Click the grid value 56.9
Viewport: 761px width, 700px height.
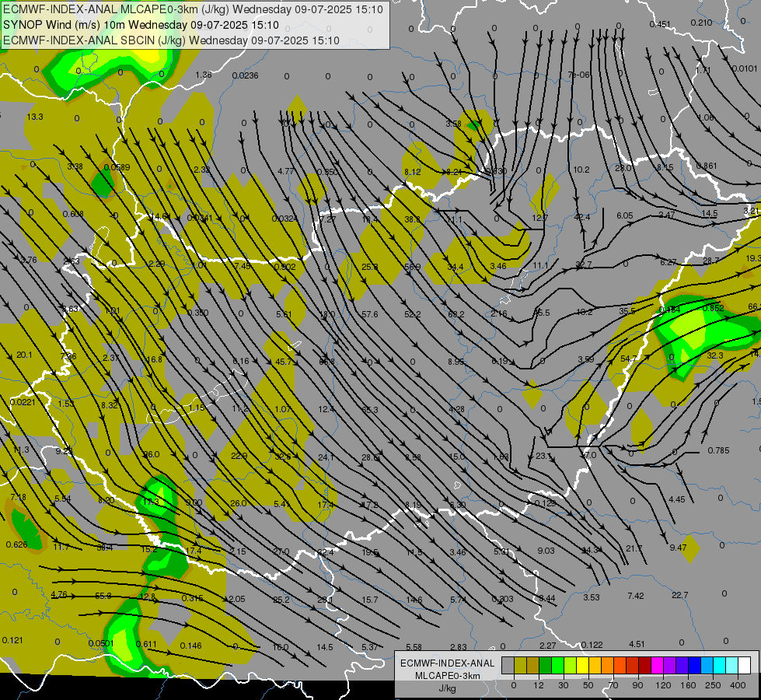point(412,268)
